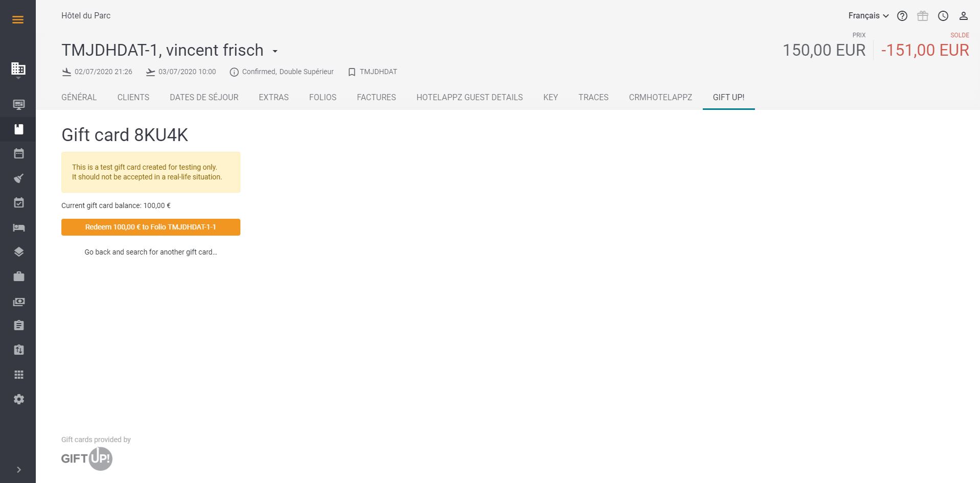Open the orange hamburger menu

(18, 20)
